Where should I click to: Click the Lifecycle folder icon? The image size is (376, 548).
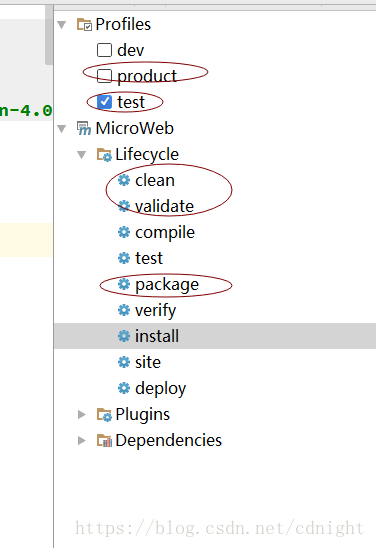(x=104, y=155)
